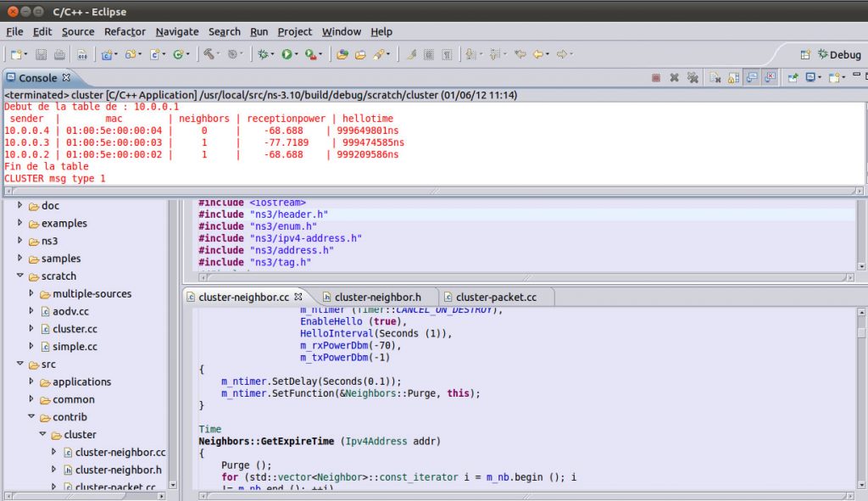The image size is (868, 501).
Task: Click the Open Perspective icon
Action: point(805,54)
